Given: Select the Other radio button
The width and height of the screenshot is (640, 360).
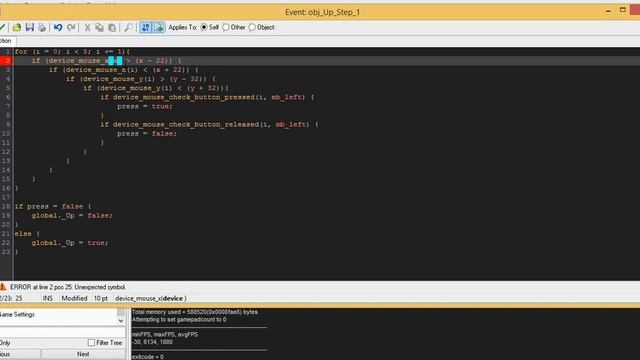Looking at the screenshot, I should tap(226, 27).
